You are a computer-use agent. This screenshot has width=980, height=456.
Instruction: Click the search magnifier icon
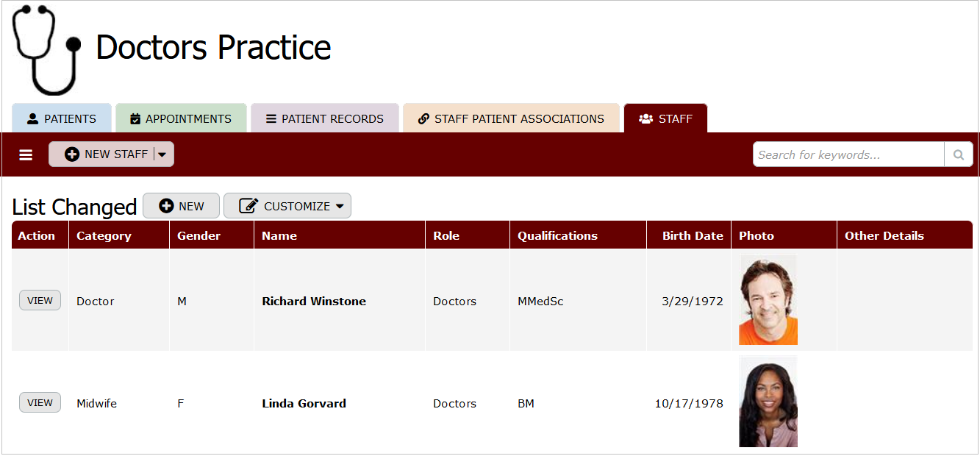coord(958,155)
